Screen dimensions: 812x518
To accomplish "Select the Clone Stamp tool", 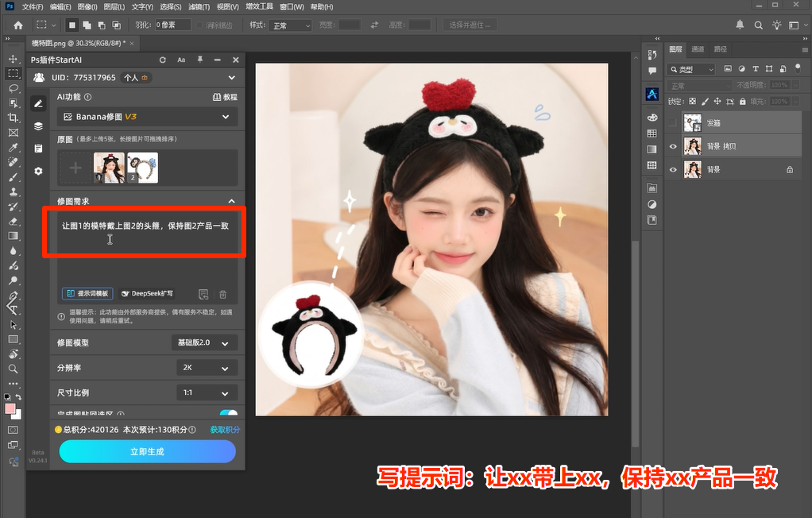I will (14, 191).
